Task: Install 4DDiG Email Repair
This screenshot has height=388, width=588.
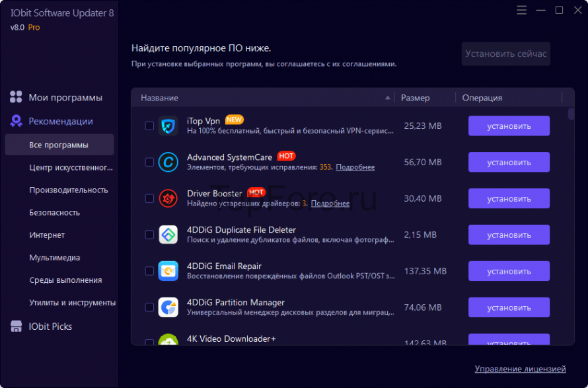Action: tap(509, 271)
